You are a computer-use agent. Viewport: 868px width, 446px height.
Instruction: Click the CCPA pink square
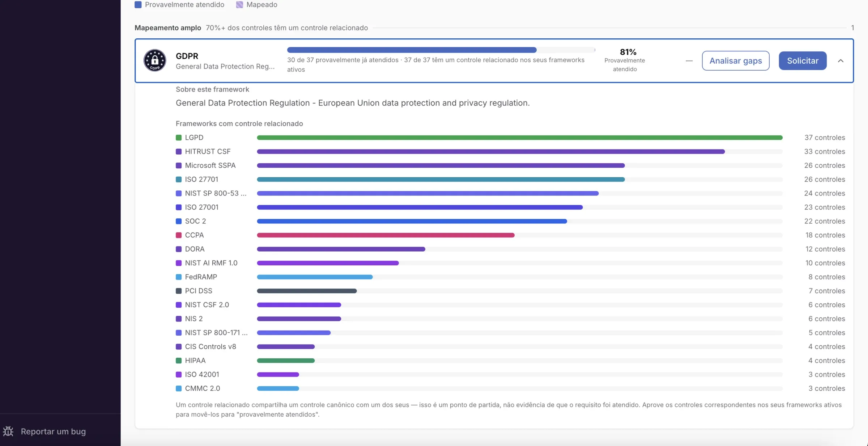[x=179, y=235]
